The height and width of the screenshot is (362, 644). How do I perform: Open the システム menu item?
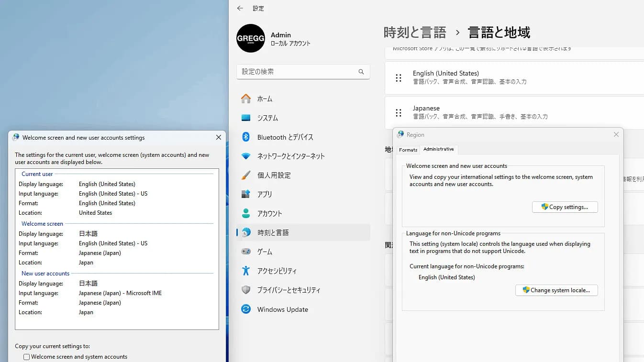pyautogui.click(x=303, y=118)
